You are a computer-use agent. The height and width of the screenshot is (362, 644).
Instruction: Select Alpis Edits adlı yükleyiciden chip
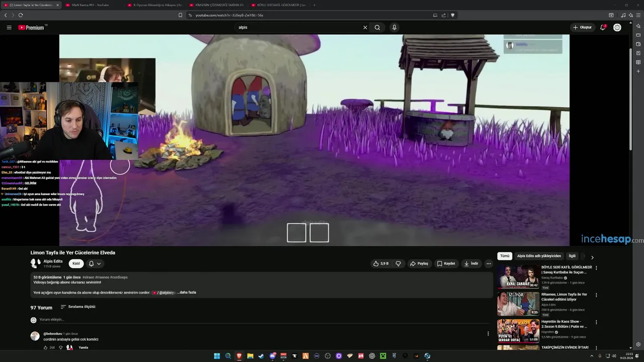click(539, 256)
